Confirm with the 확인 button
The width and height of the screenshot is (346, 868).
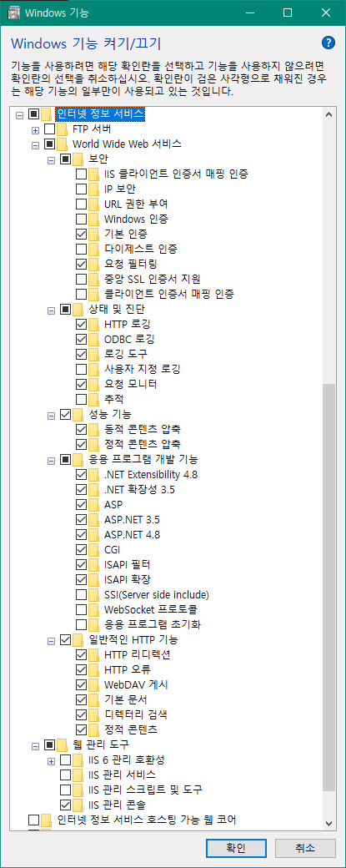pyautogui.click(x=234, y=847)
